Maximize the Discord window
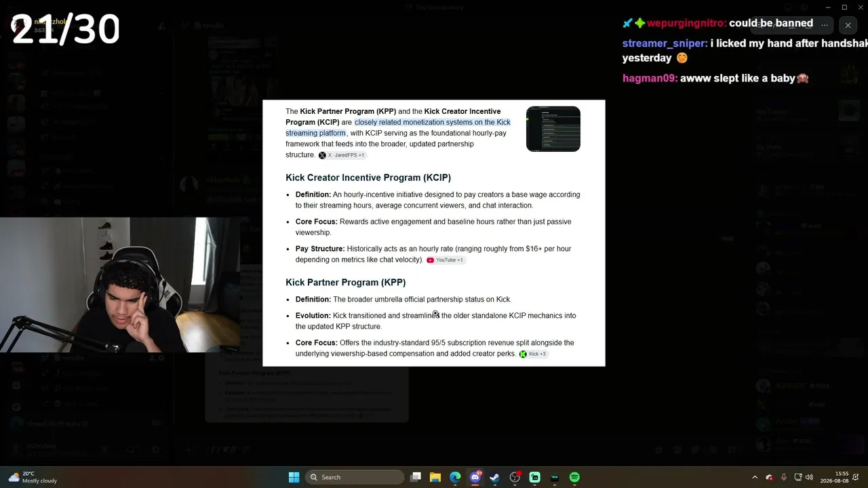Image resolution: width=868 pixels, height=488 pixels. tap(844, 7)
